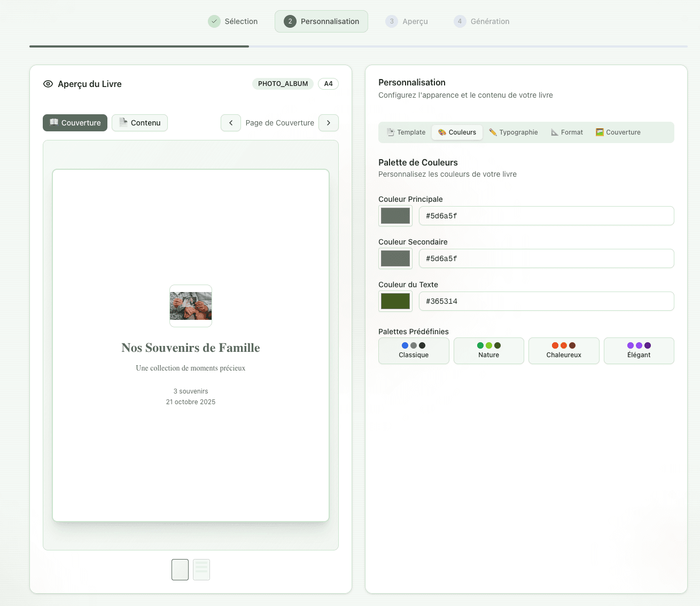Viewport: 700px width, 606px height.
Task: Click the Couleur Secondaire hex input field
Action: click(546, 258)
